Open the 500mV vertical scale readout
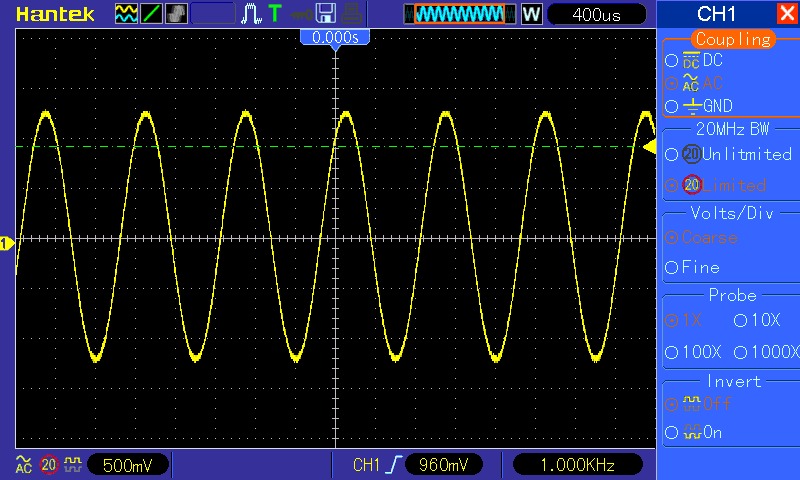800x480 pixels. (x=128, y=465)
